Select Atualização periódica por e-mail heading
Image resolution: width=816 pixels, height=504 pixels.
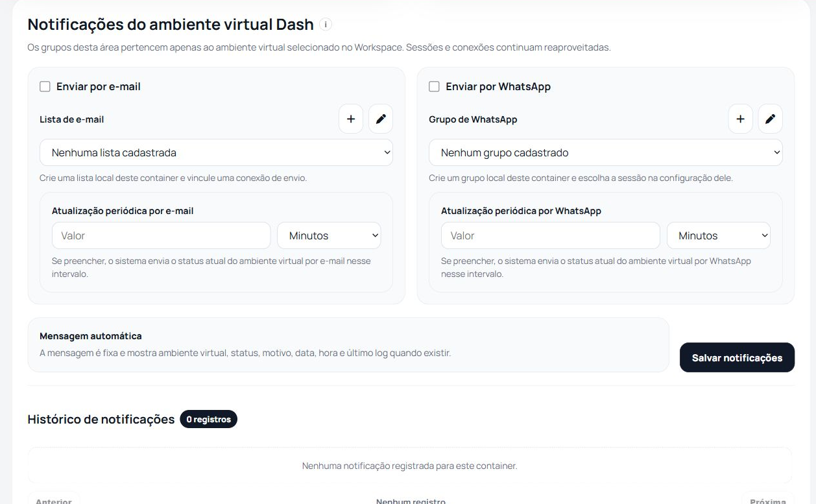point(123,211)
